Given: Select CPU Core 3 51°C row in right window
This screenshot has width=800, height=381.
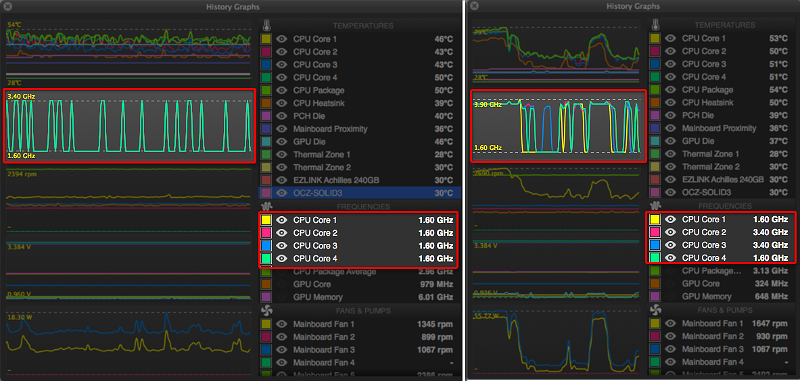Looking at the screenshot, I should pos(722,64).
